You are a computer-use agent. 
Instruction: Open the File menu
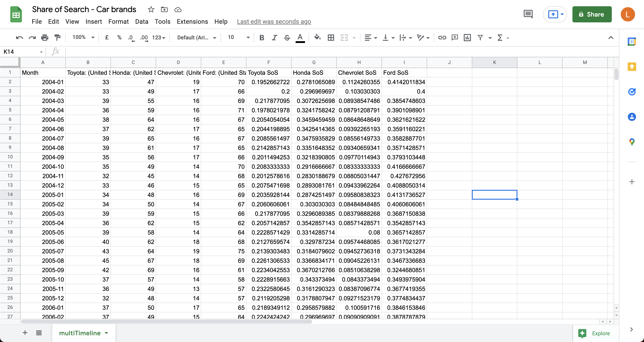[37, 21]
